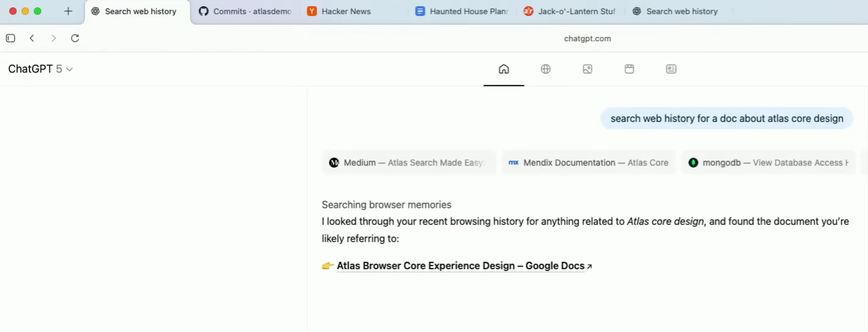
Task: Click the mongodb leaf logo icon
Action: click(x=693, y=163)
